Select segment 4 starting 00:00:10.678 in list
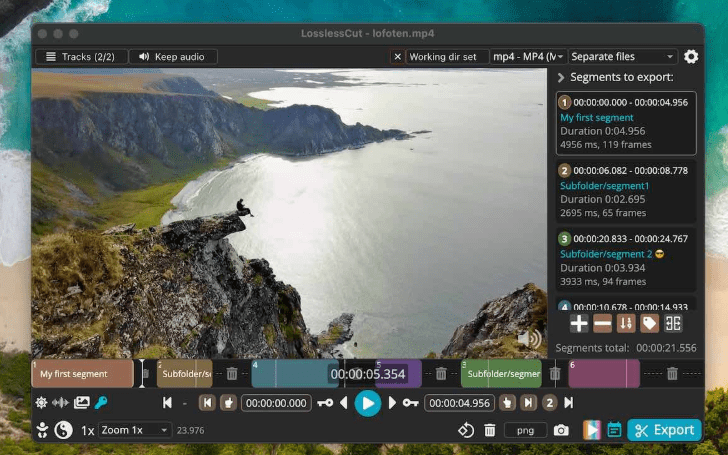 coord(626,304)
